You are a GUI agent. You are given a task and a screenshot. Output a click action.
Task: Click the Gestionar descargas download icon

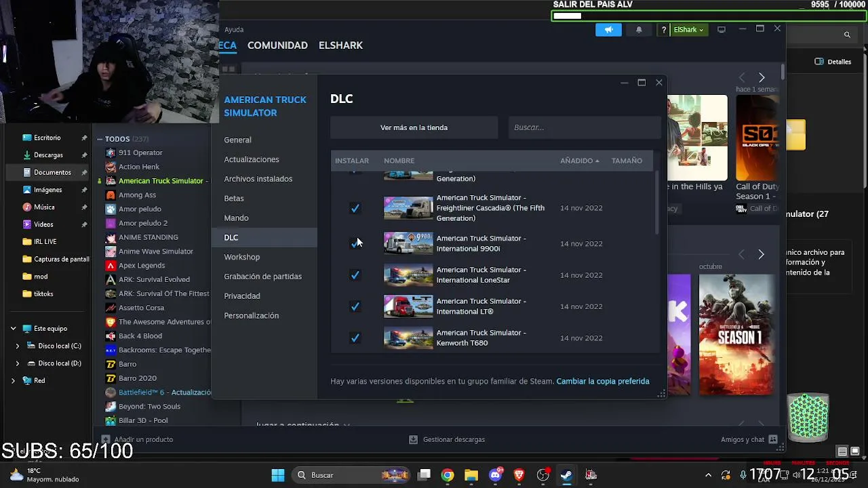click(413, 439)
